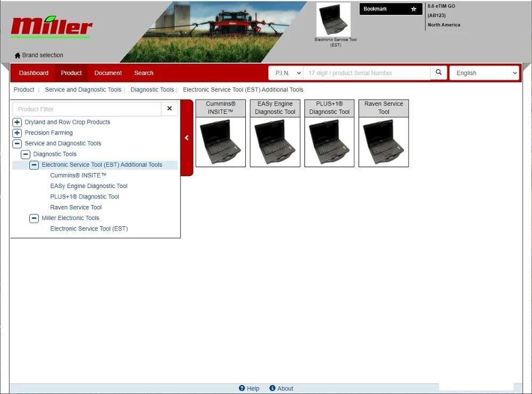This screenshot has width=532, height=394.
Task: Select Precision Farming tree label
Action: coord(48,133)
